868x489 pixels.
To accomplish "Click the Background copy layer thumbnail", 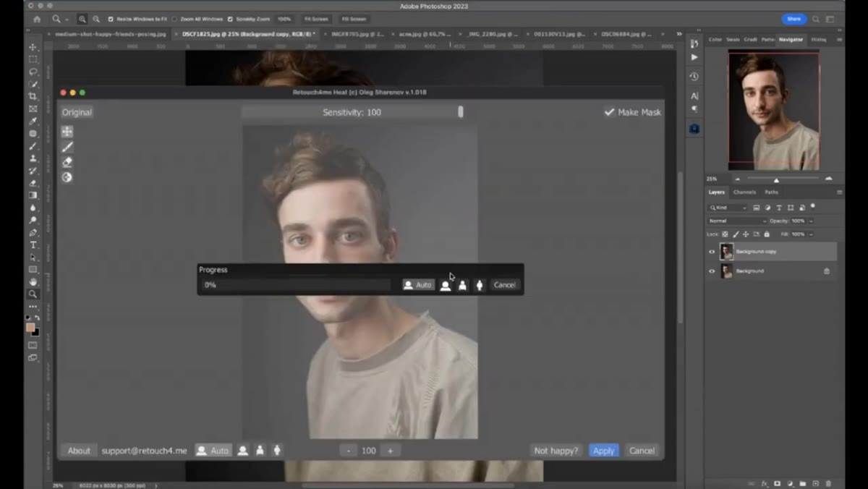I will [726, 252].
